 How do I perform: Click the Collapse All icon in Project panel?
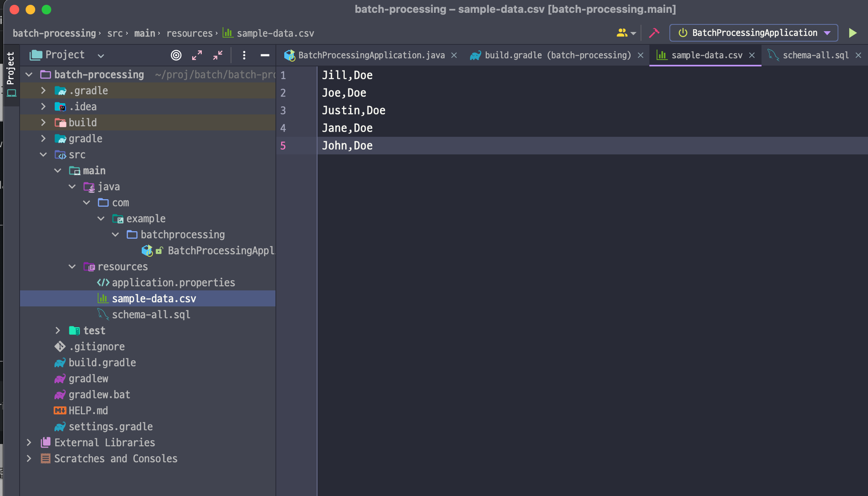(218, 55)
